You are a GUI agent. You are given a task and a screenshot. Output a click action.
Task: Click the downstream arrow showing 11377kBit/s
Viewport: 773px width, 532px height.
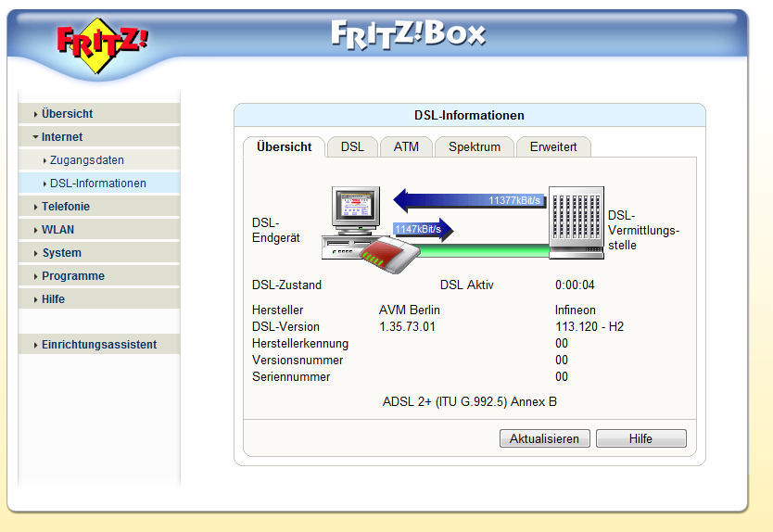pyautogui.click(x=469, y=200)
